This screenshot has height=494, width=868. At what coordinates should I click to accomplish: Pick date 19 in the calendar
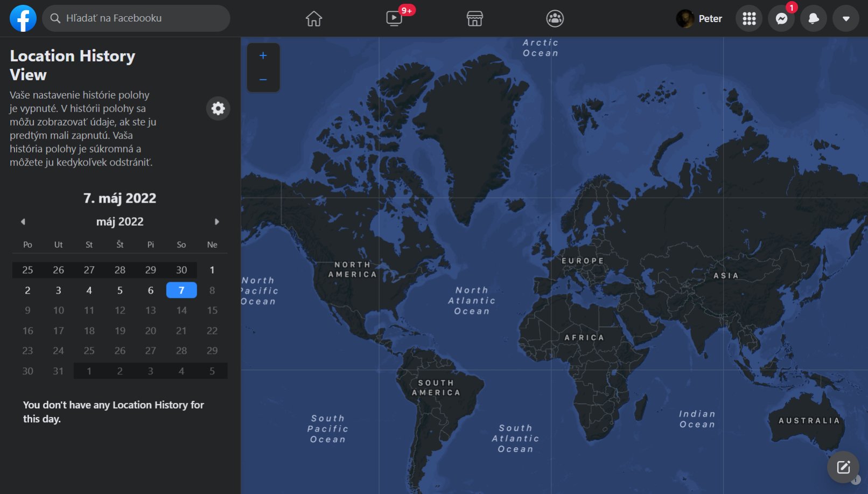[120, 331]
